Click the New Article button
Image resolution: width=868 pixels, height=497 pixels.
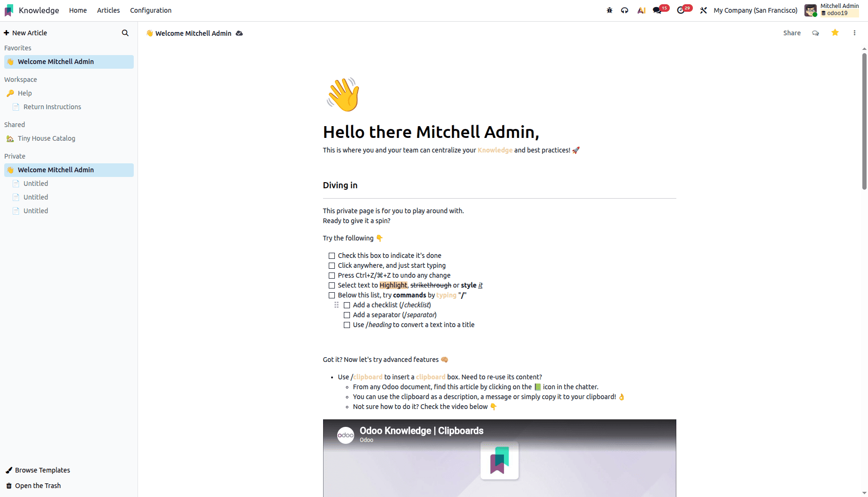click(x=25, y=33)
